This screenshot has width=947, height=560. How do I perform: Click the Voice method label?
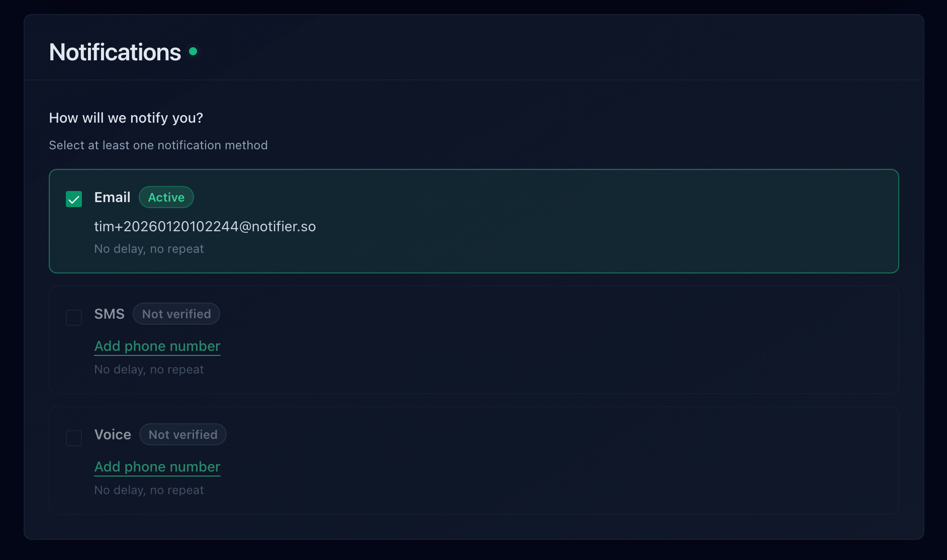pyautogui.click(x=113, y=435)
